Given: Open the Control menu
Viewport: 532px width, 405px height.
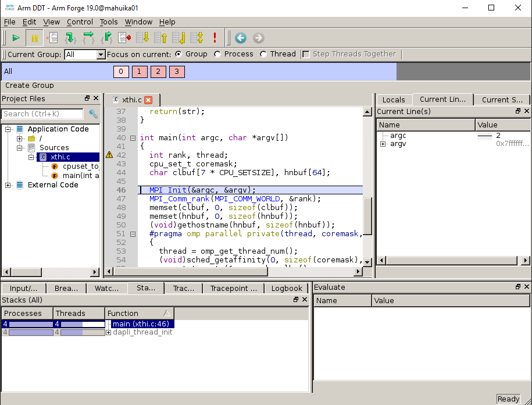Looking at the screenshot, I should (80, 22).
